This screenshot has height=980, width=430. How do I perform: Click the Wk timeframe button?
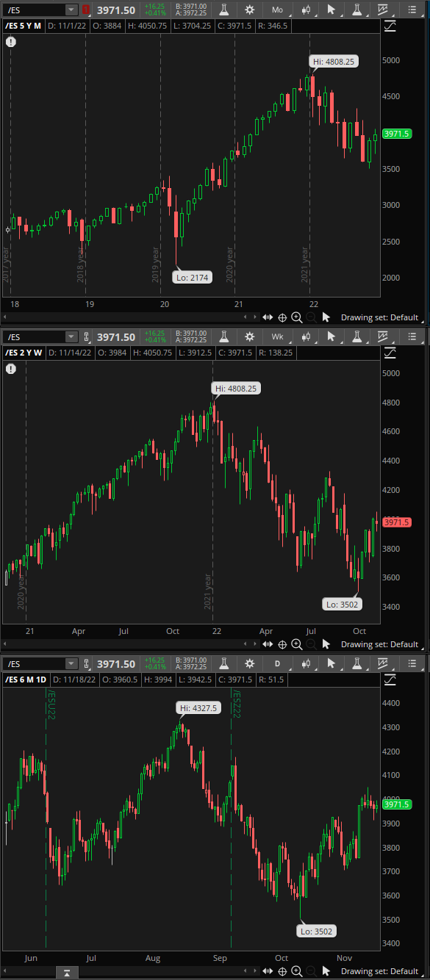click(277, 336)
